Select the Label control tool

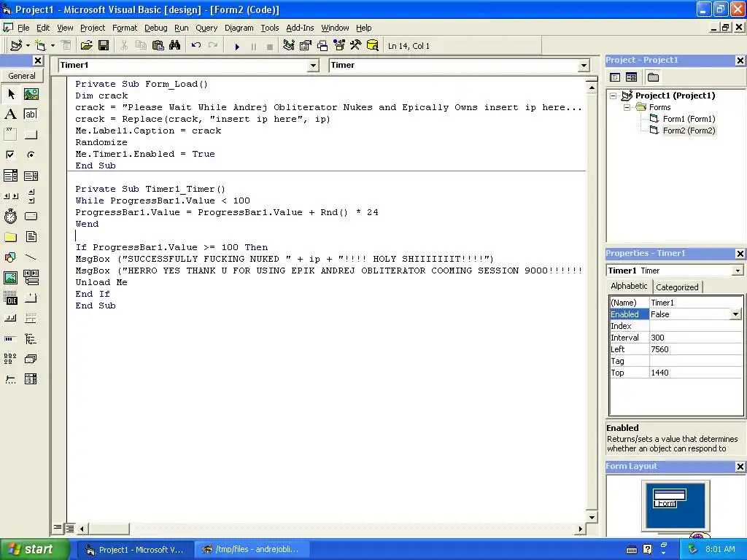[x=10, y=114]
